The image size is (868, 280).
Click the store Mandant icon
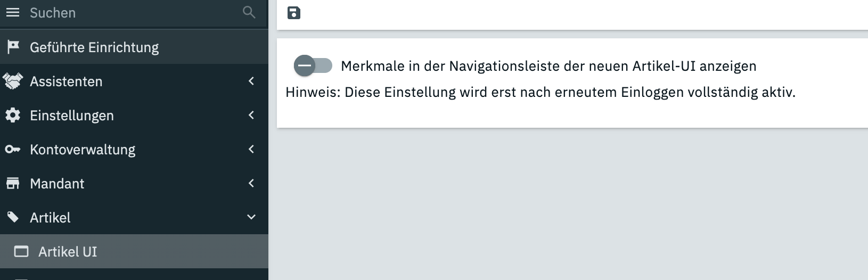(x=13, y=184)
